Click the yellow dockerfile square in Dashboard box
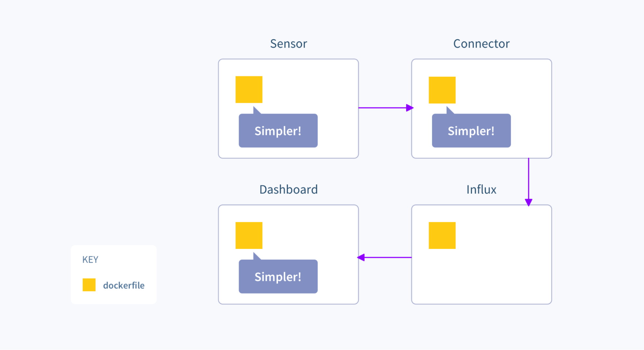Viewport: 644px width, 350px height. pos(249,235)
